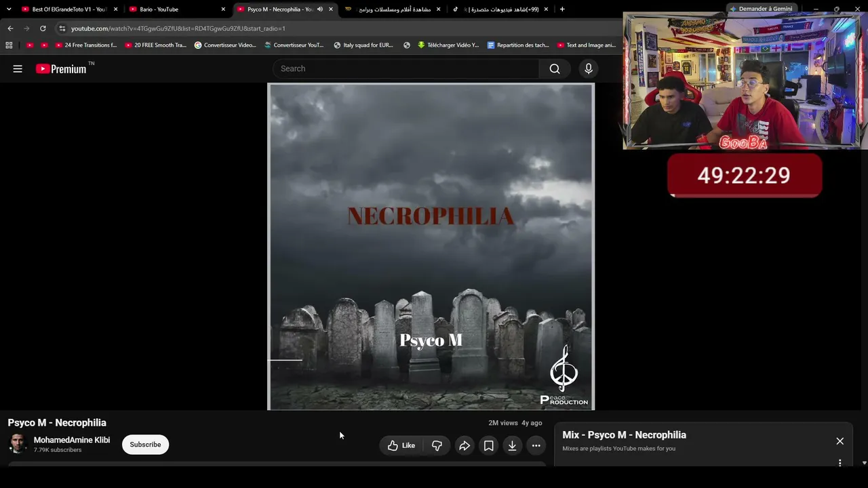Image resolution: width=868 pixels, height=488 pixels.
Task: Reload the page with the refresh icon
Action: coord(43,28)
